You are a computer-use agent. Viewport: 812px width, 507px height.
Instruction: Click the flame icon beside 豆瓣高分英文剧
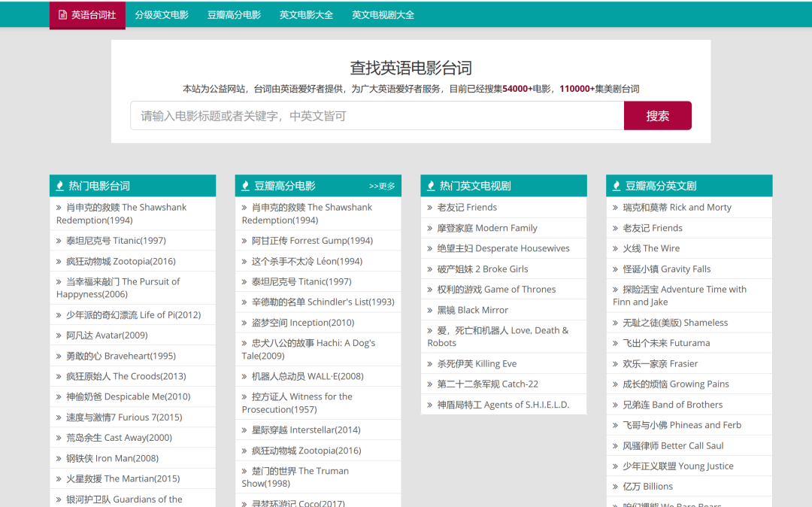[x=617, y=186]
